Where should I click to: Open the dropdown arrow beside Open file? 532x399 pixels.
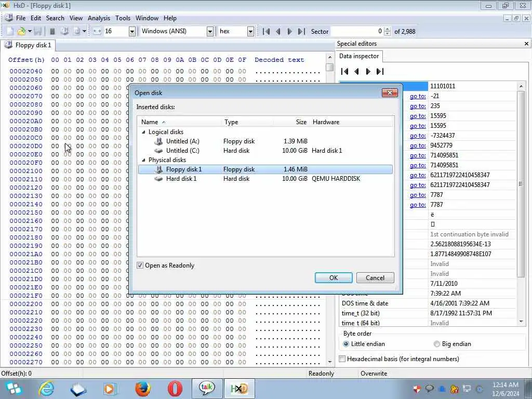click(x=30, y=31)
